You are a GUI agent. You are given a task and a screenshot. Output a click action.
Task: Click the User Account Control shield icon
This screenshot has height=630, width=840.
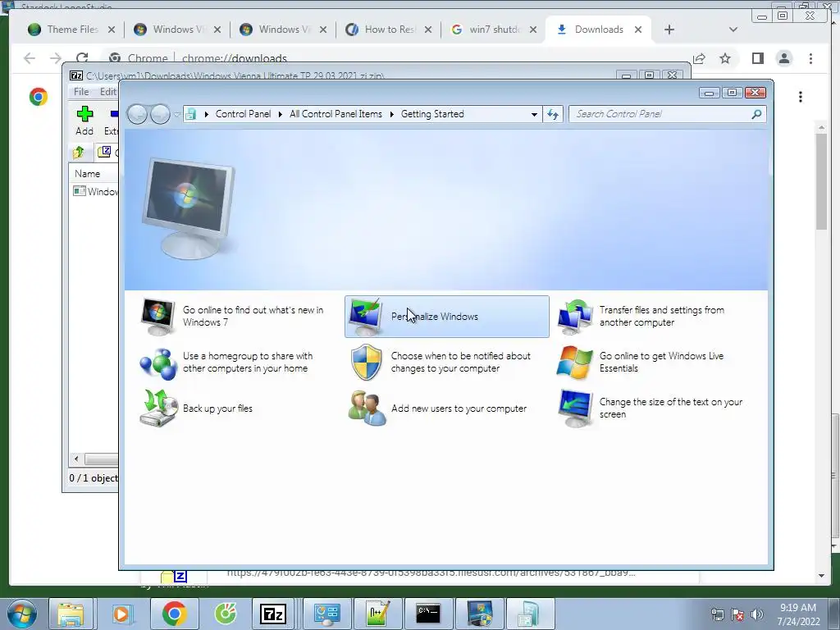(367, 363)
